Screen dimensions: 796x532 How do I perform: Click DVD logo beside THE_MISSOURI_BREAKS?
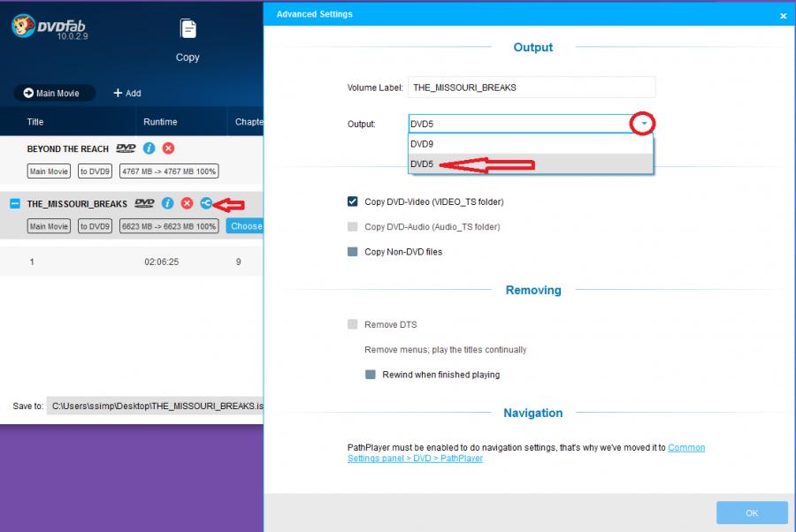tap(145, 203)
